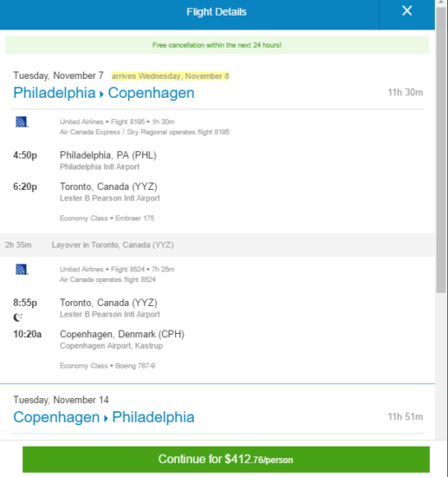Select the Layover in Toronto row

218,245
